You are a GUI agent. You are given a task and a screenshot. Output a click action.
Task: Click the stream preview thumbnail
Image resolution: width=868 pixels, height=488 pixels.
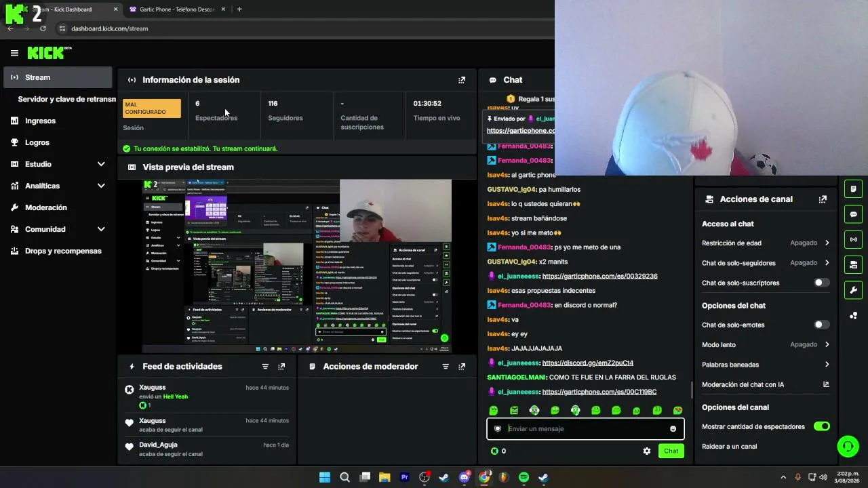[297, 266]
